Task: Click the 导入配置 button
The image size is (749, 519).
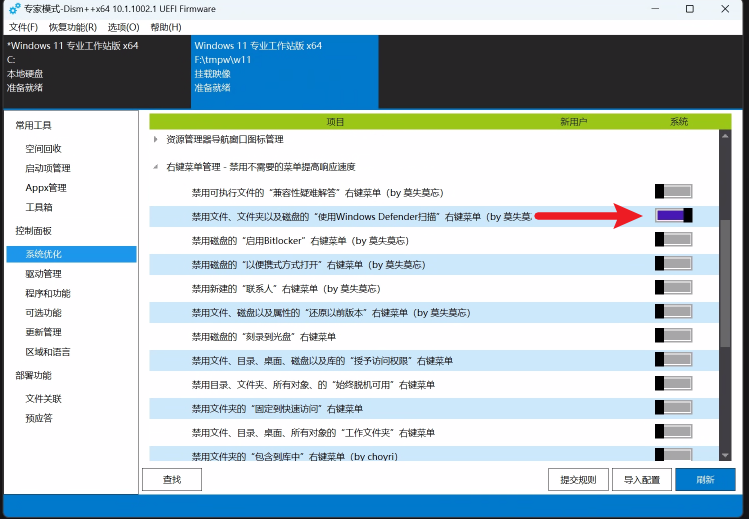Action: (x=641, y=480)
